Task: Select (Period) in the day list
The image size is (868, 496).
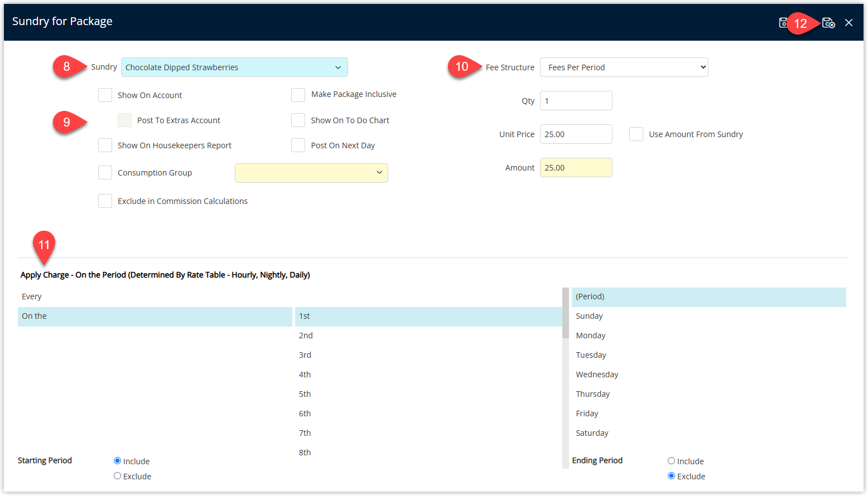Action: click(x=709, y=297)
